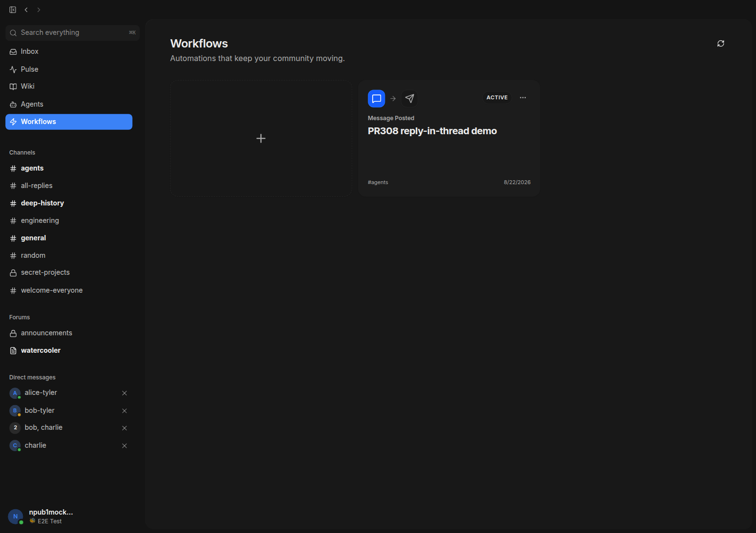Open the deep-history channel
756x533 pixels.
69,203
